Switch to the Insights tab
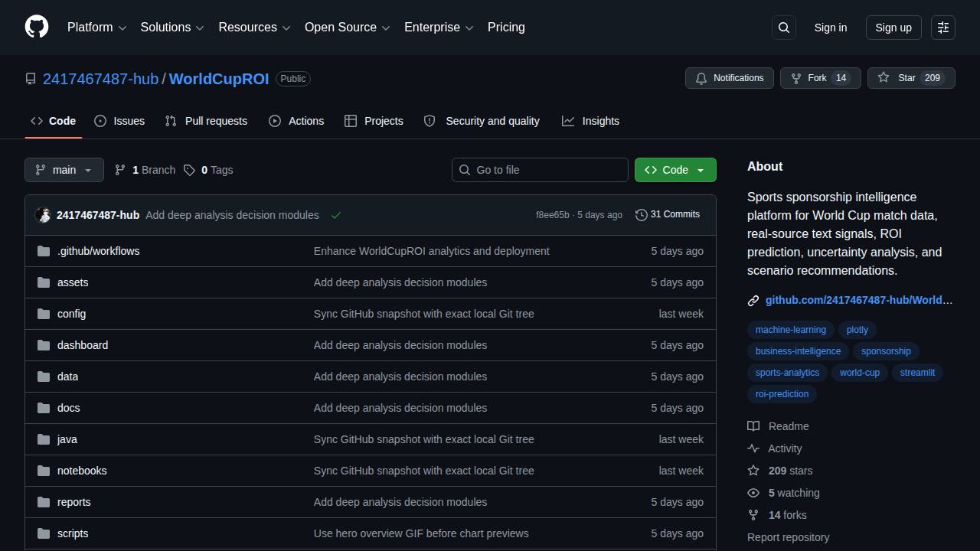This screenshot has height=551, width=980. [590, 121]
